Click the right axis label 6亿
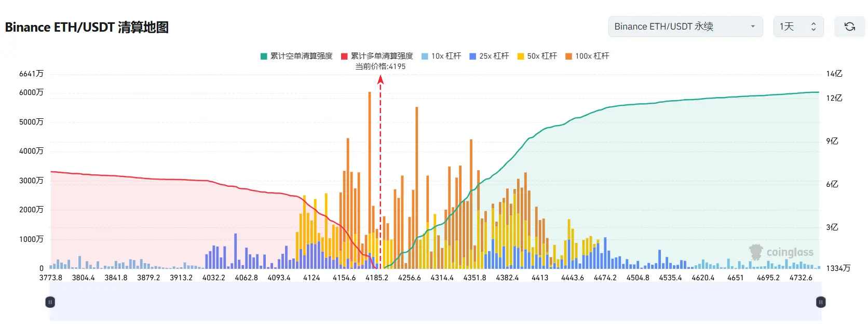 tap(832, 184)
